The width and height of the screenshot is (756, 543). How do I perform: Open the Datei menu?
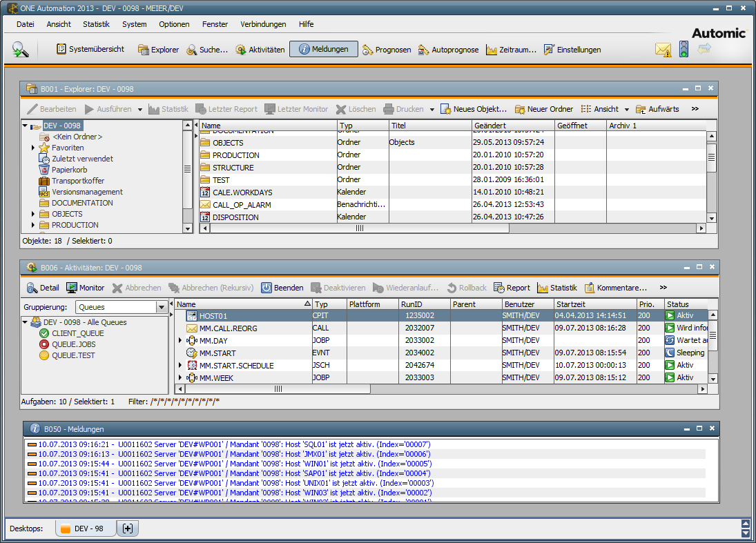tap(25, 24)
